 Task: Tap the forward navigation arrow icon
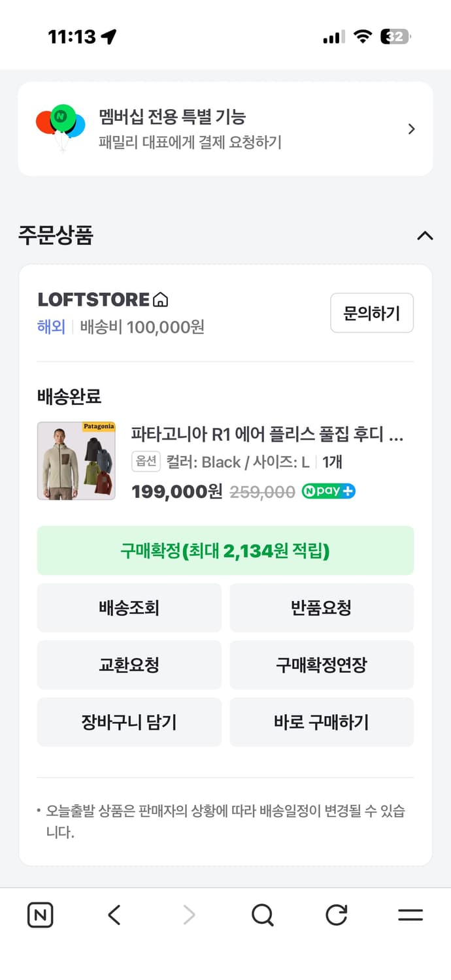click(188, 915)
